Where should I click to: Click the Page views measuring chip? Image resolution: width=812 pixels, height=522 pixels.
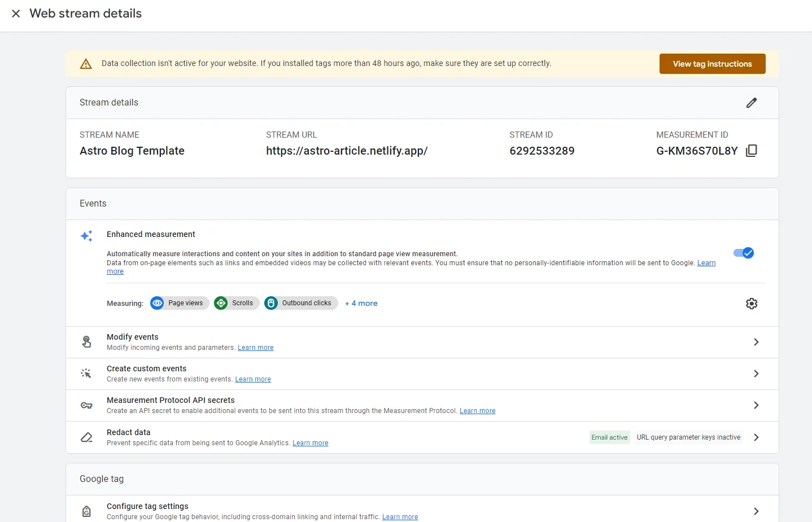[x=180, y=303]
